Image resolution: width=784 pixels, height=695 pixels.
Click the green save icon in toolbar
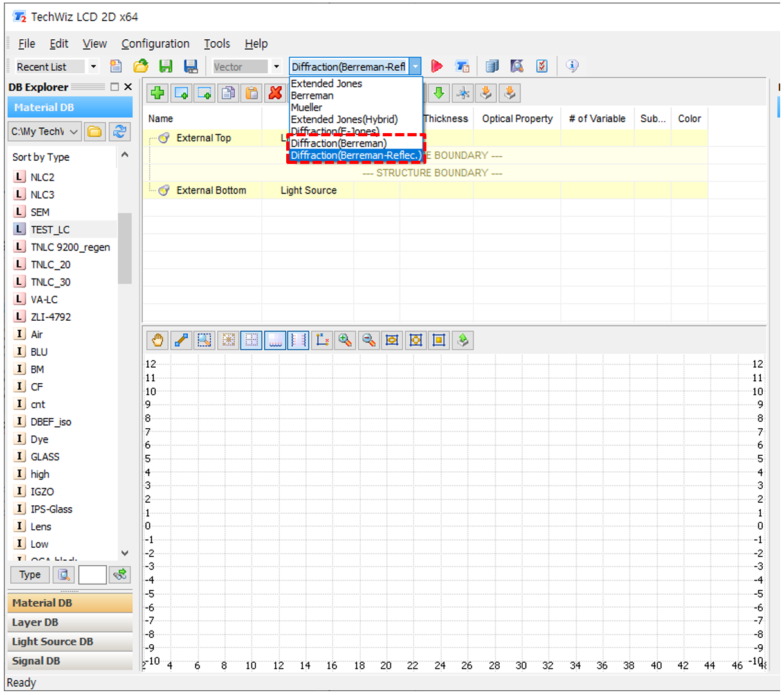coord(166,66)
